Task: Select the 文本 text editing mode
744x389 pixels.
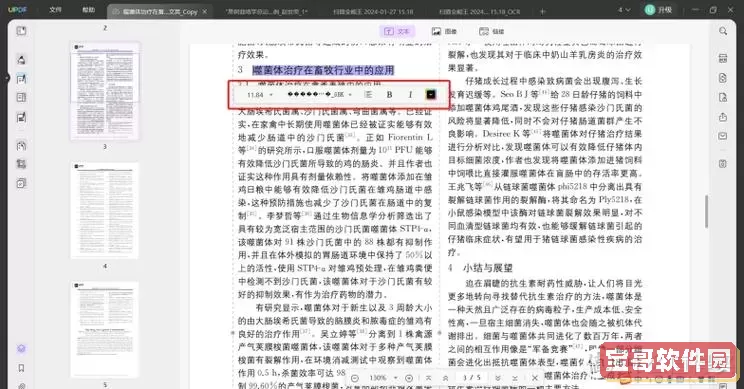Action: click(x=397, y=31)
